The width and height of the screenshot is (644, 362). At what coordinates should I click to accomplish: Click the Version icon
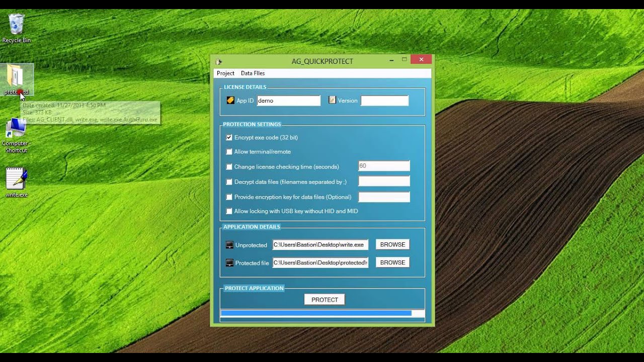(x=332, y=100)
